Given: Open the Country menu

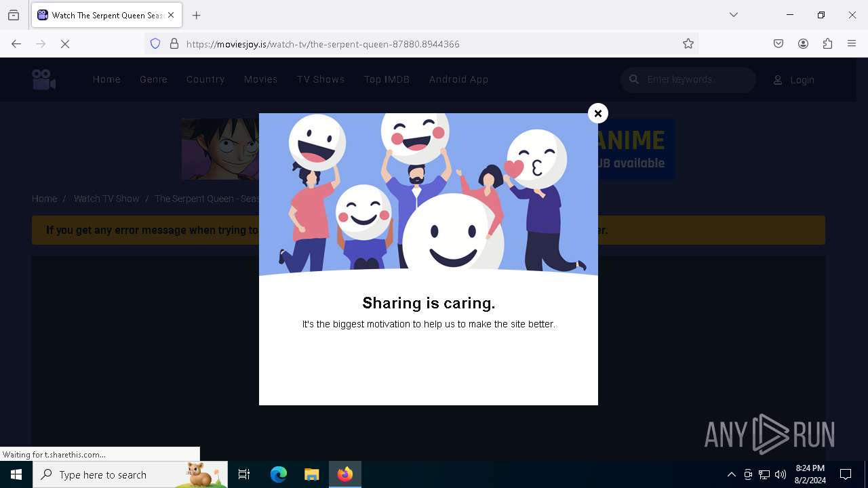Looking at the screenshot, I should (x=205, y=79).
